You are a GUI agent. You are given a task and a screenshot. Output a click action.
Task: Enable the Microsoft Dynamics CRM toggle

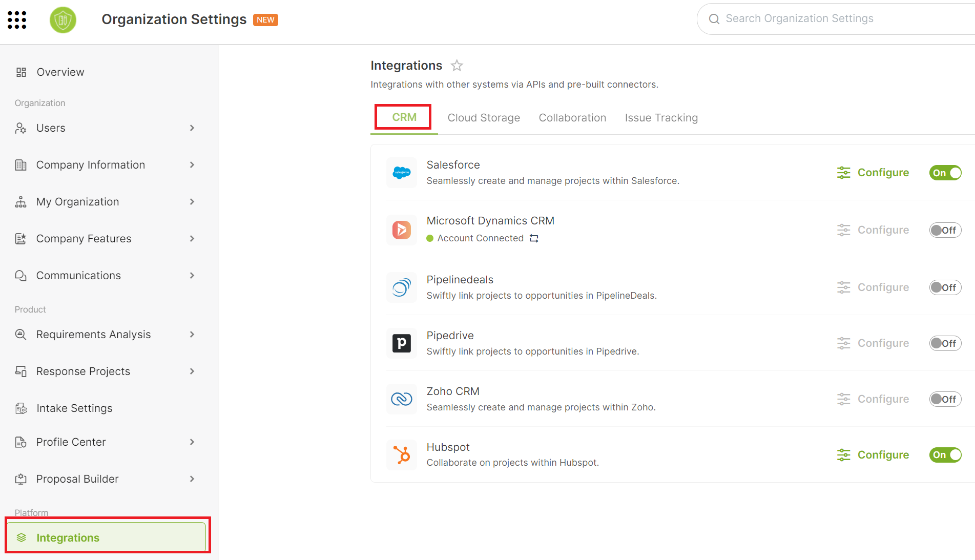click(x=945, y=230)
